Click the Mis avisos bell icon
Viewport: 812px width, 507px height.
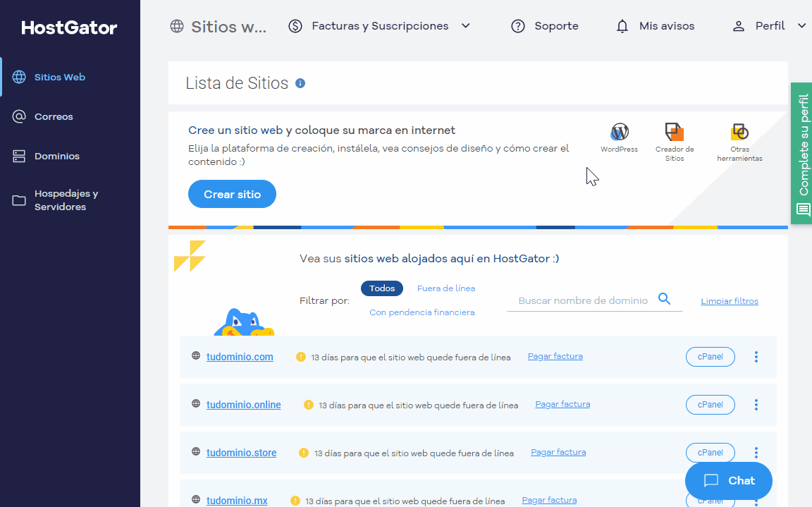[622, 26]
